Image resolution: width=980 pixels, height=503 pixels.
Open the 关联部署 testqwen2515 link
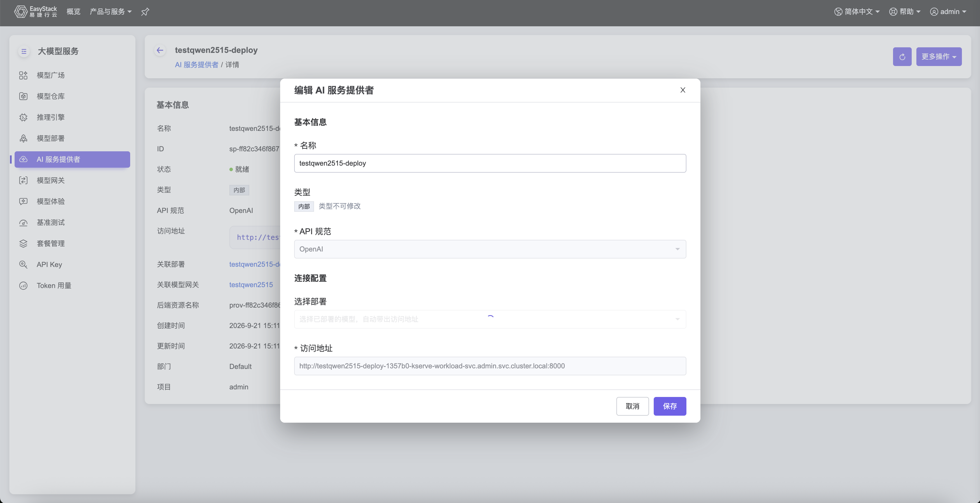tap(254, 264)
